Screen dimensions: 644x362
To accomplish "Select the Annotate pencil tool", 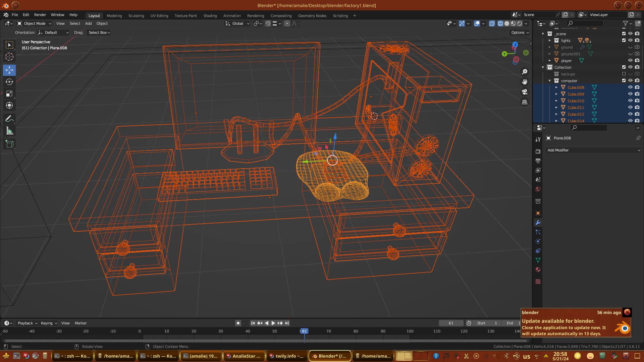I will 9,119.
